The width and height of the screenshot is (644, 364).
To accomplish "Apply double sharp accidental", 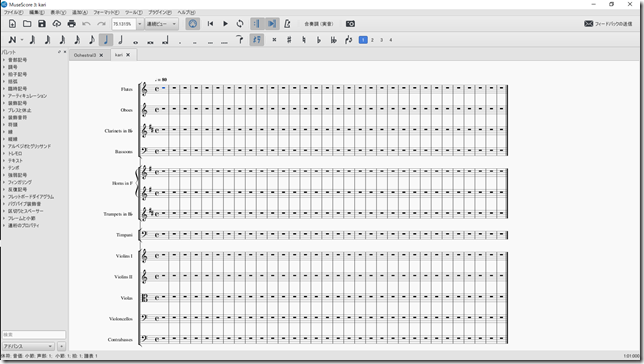I will (x=274, y=40).
